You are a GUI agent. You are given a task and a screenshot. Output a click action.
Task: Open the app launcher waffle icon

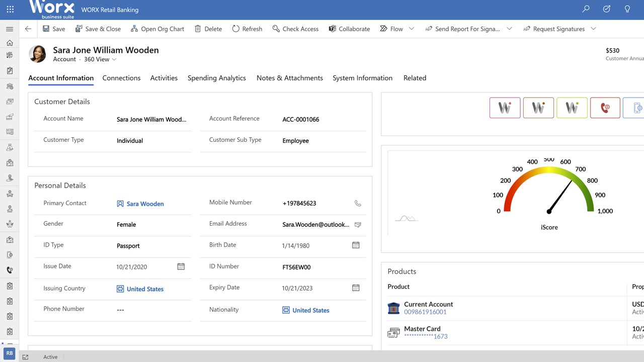[x=10, y=9]
